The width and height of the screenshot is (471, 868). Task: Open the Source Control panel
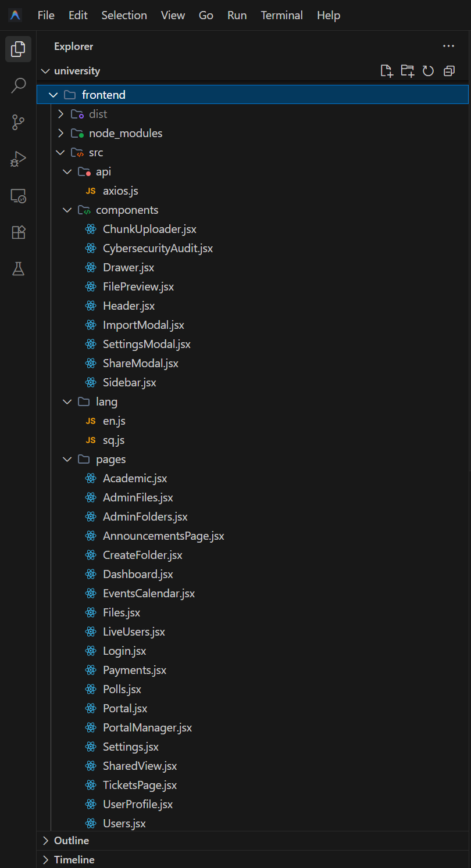pyautogui.click(x=18, y=122)
